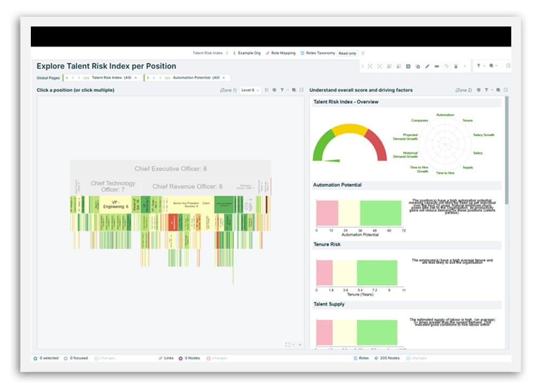Click the filter funnel icon in Zone 1 header
The width and height of the screenshot is (541, 392).
coord(282,90)
